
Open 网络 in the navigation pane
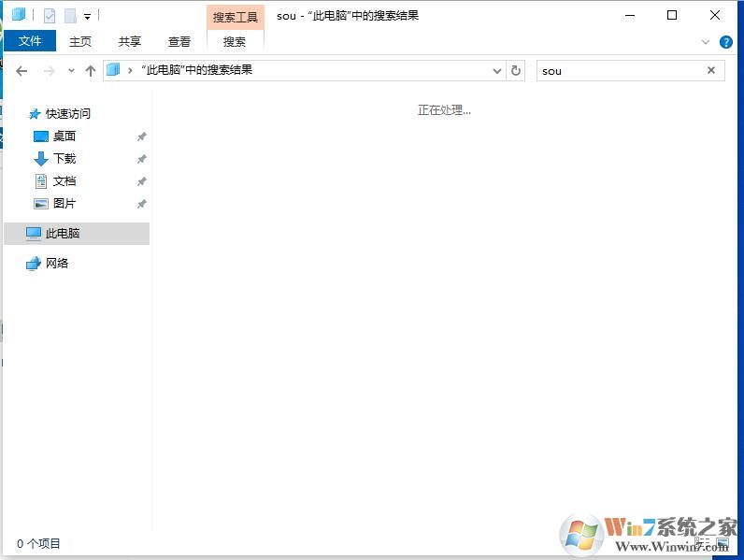pos(57,264)
